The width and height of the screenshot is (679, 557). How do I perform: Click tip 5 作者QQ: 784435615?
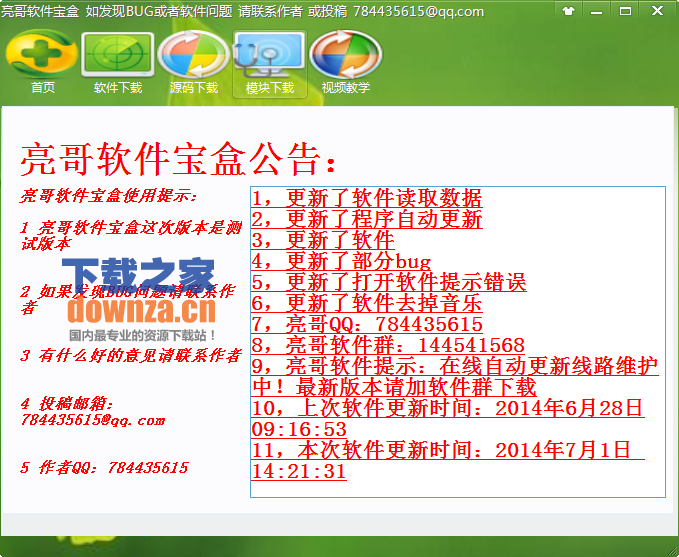pos(104,468)
